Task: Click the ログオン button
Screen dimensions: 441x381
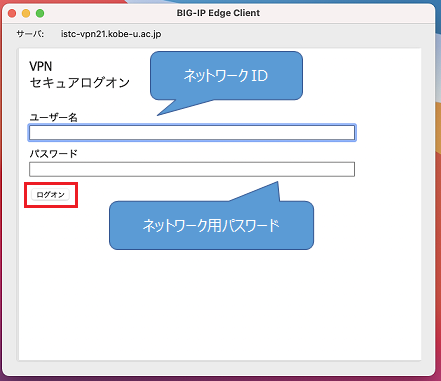Action: coord(50,195)
